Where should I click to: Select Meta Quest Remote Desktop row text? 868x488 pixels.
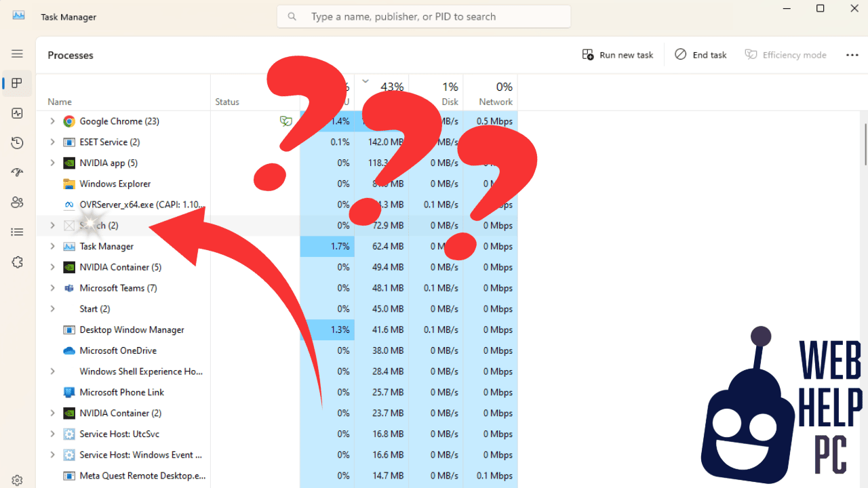pos(142,476)
